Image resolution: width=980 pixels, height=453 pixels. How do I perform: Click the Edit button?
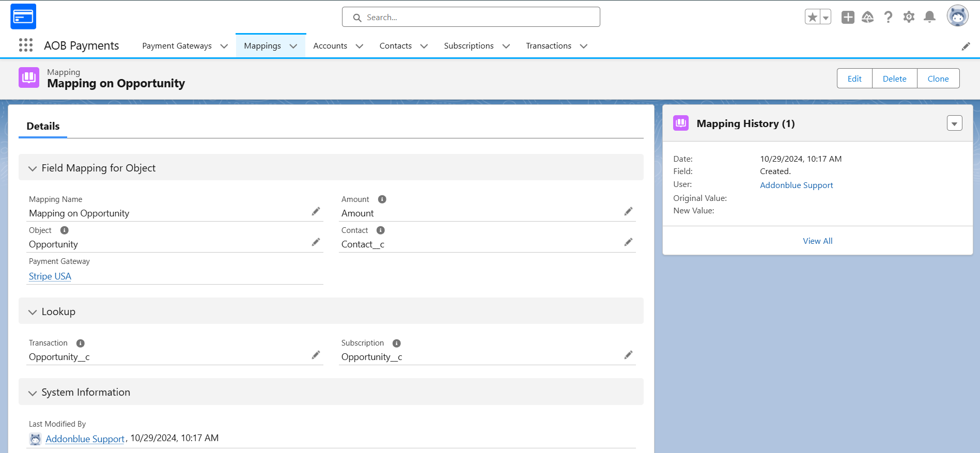point(854,79)
